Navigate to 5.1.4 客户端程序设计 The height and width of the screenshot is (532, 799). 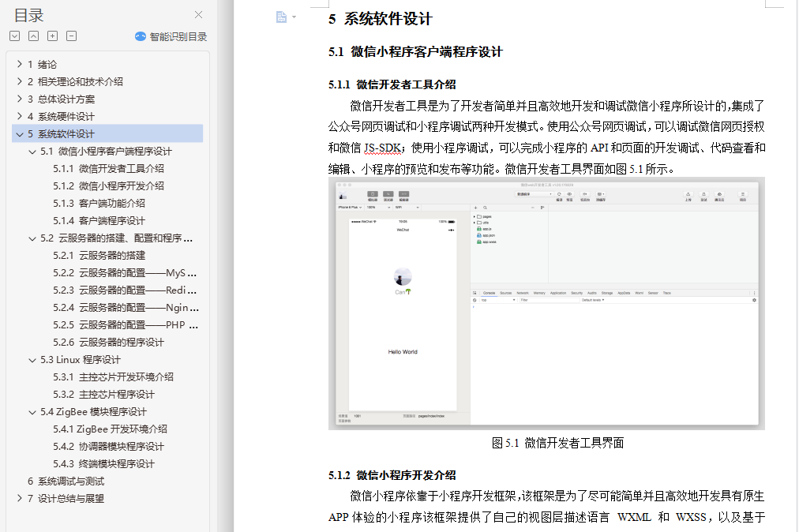pos(99,221)
